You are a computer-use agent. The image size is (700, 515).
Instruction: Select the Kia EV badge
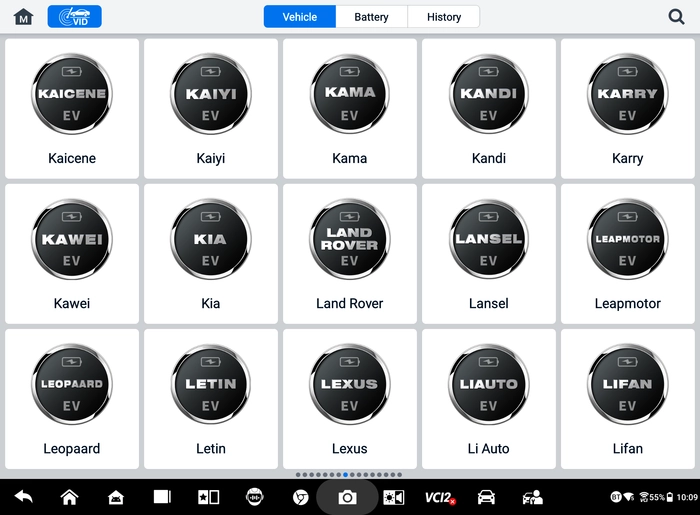coord(211,239)
